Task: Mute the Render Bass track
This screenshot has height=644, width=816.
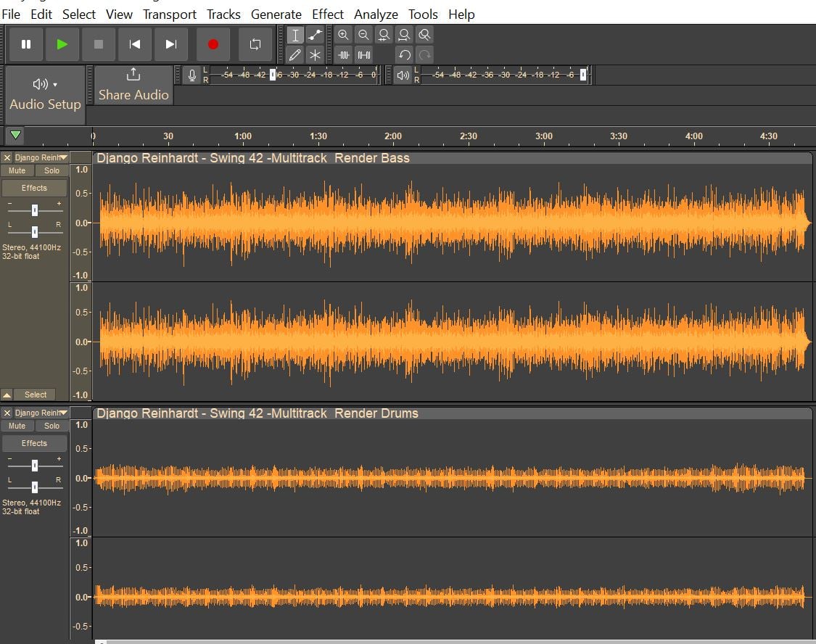Action: [x=17, y=170]
